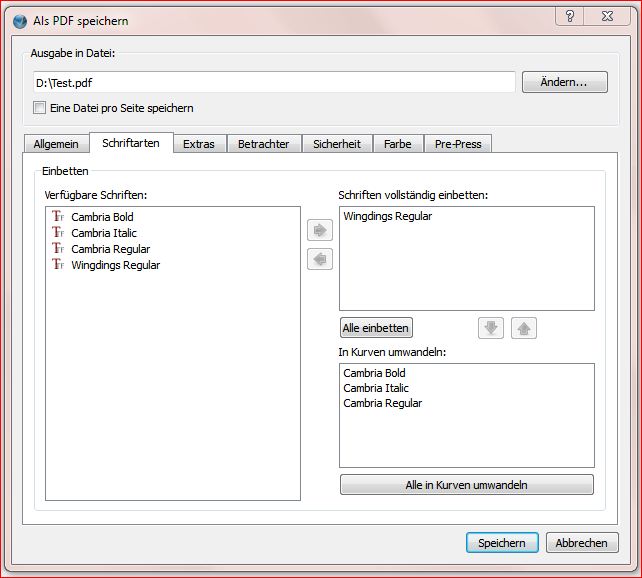The height and width of the screenshot is (578, 642).
Task: Select Cambria Italic in available fonts
Action: click(104, 233)
